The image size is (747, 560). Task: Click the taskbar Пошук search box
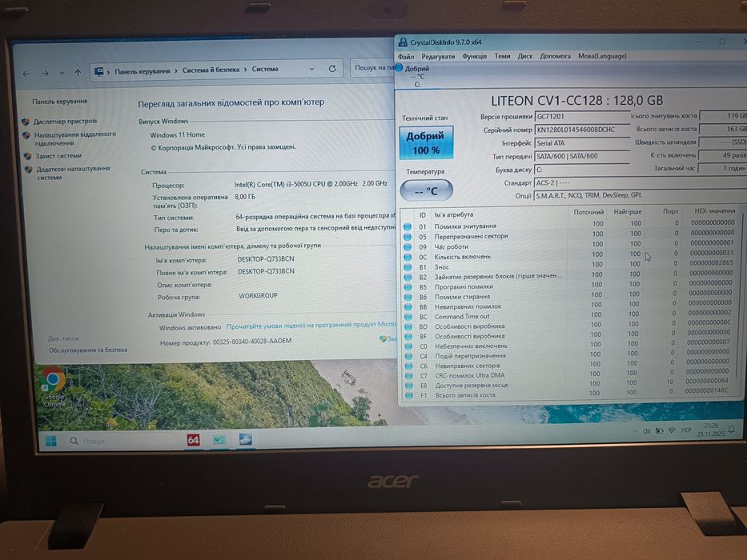(x=120, y=441)
